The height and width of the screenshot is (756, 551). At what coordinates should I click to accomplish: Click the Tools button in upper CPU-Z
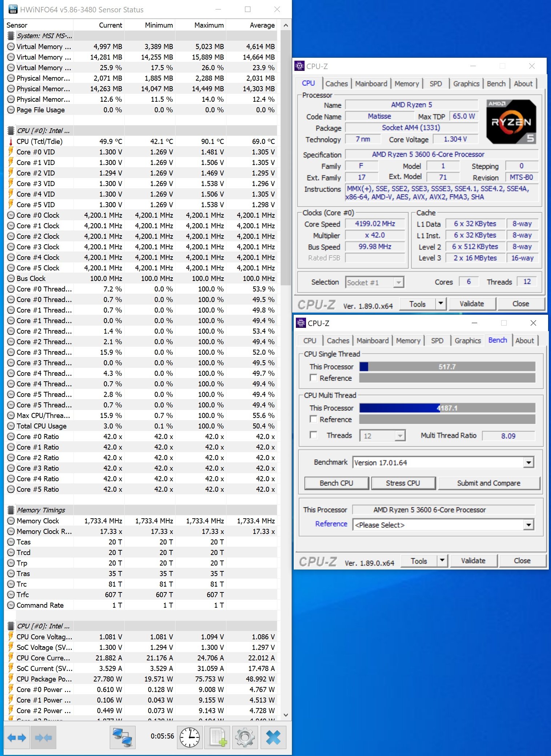[418, 304]
